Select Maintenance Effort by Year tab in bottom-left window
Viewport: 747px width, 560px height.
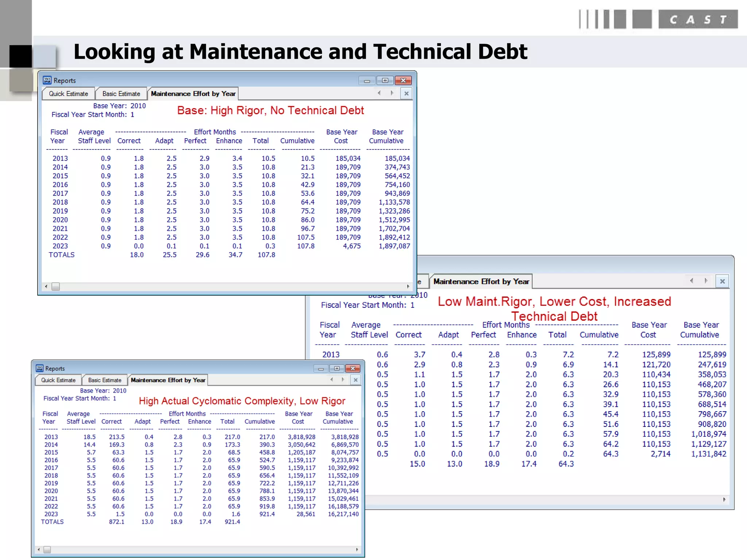coord(168,380)
